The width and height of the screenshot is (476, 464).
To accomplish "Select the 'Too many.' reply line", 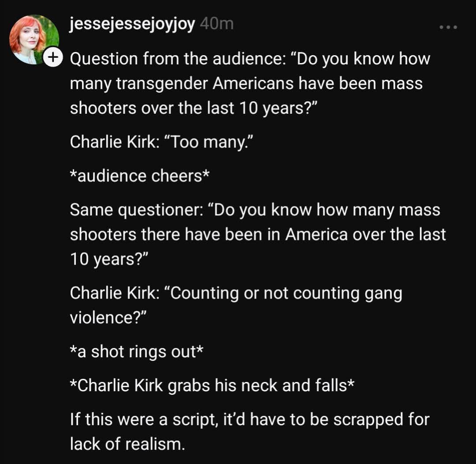I will pyautogui.click(x=161, y=142).
